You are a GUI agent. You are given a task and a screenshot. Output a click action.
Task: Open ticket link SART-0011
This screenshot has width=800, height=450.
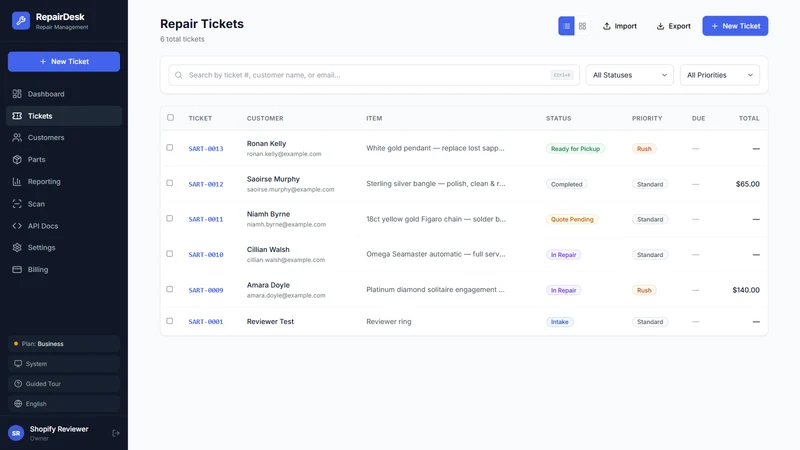(206, 219)
